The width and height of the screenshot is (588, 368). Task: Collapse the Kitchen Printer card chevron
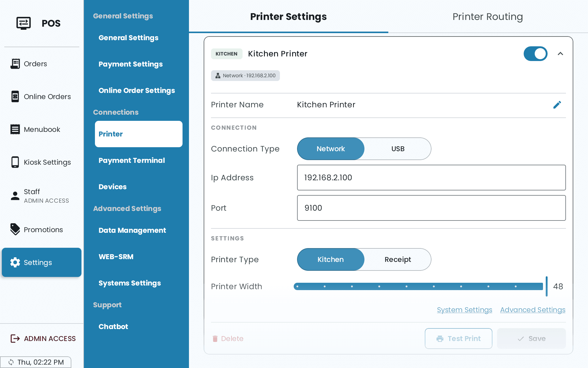click(560, 54)
